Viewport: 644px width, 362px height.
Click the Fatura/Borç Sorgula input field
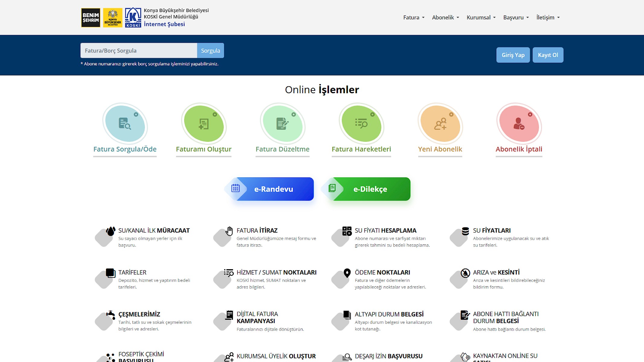pos(139,51)
